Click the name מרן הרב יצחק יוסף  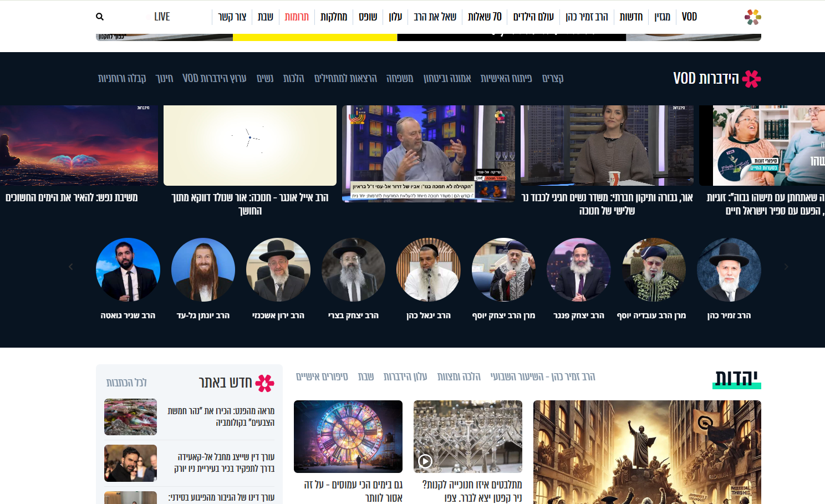coord(503,315)
